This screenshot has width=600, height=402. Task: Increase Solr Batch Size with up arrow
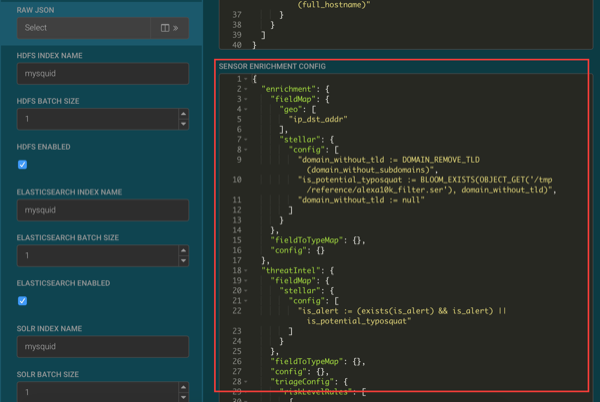point(184,387)
